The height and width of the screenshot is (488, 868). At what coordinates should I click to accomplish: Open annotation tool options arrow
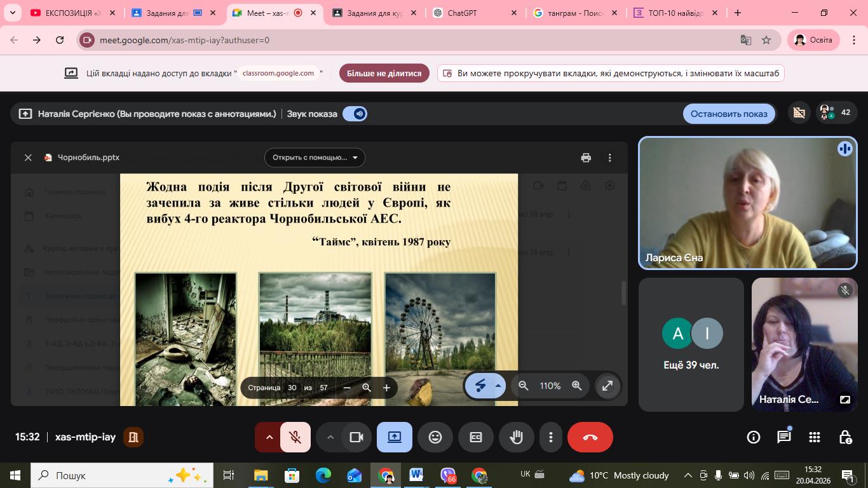point(498,386)
